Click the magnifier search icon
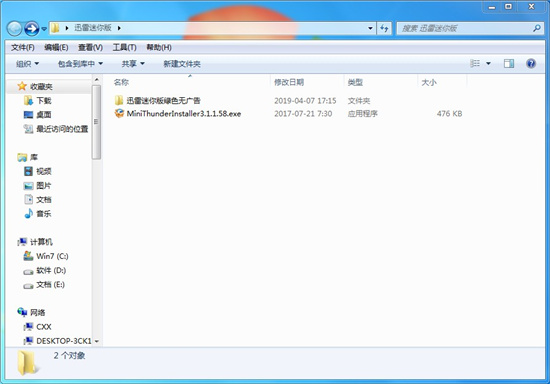The image size is (550, 384). coord(537,28)
